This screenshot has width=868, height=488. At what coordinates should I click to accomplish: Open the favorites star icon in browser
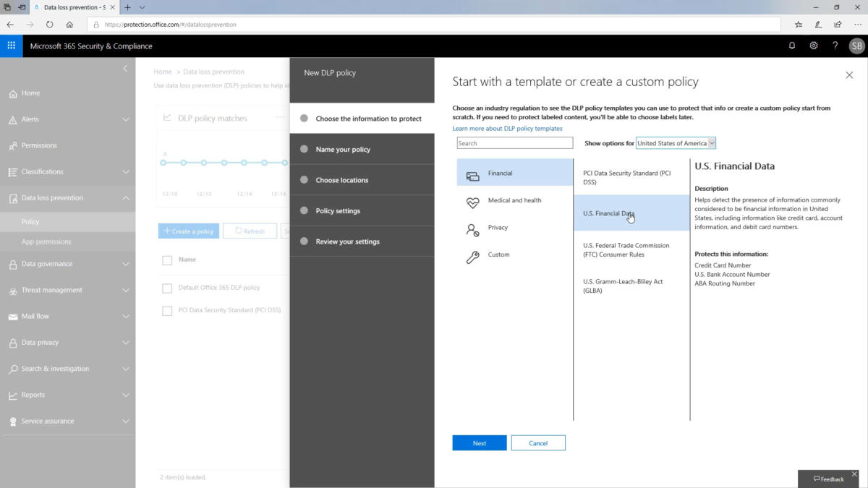[x=799, y=24]
